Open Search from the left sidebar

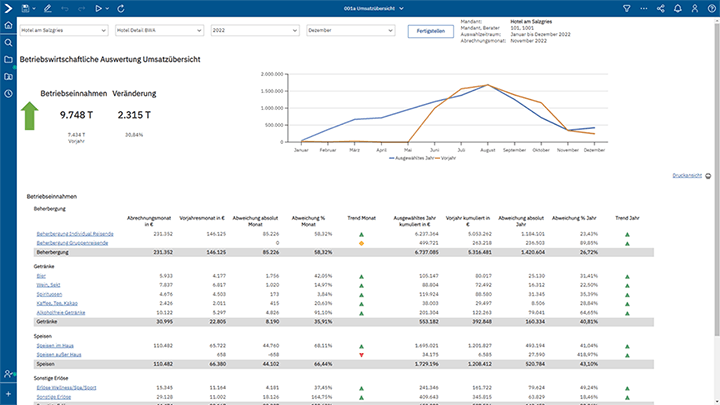[x=8, y=43]
